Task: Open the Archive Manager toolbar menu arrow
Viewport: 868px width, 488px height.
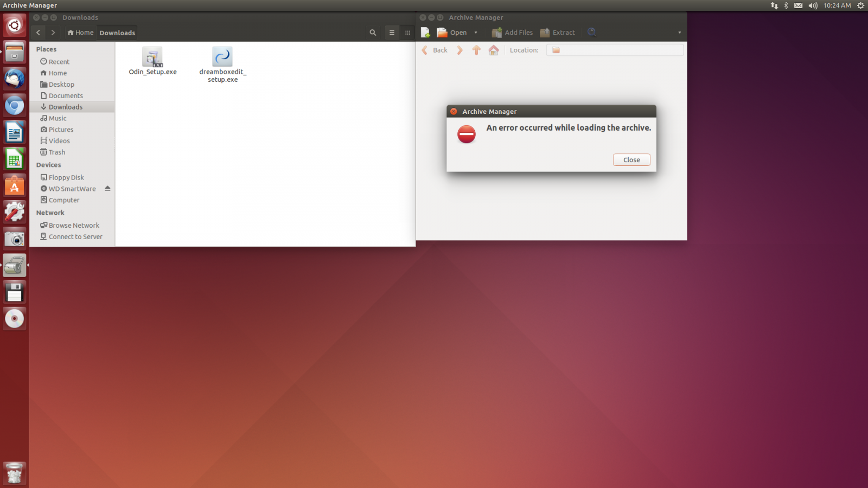Action: point(679,33)
